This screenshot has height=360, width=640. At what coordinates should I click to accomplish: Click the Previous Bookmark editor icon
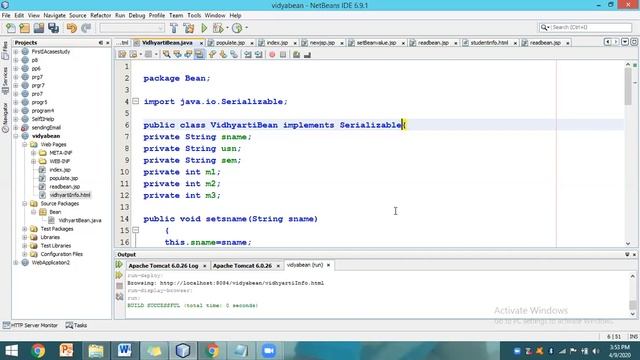click(212, 54)
